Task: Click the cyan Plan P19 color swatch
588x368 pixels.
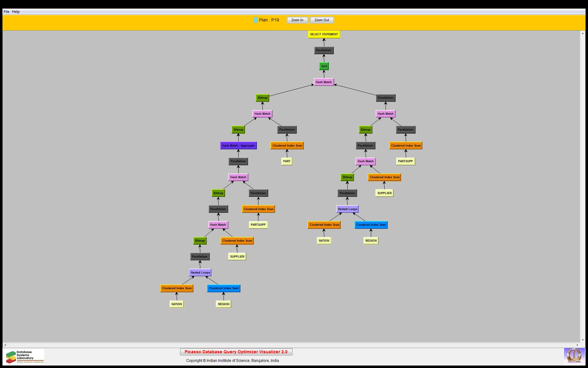Action: [x=256, y=20]
